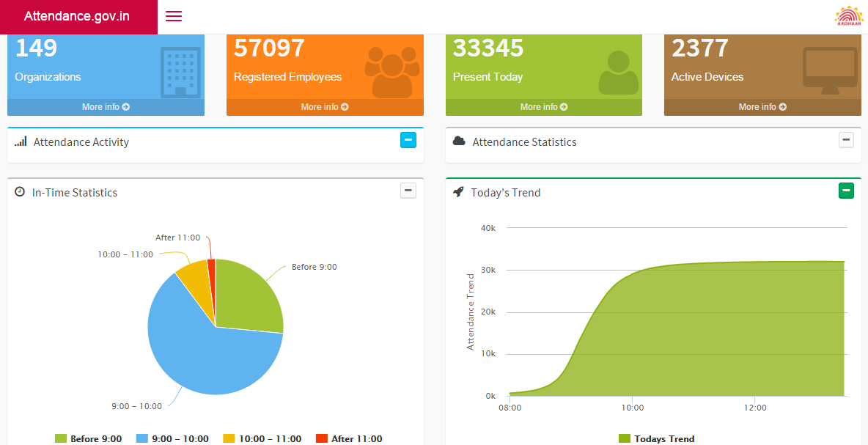Click the bar chart icon beside Attendance Activity
This screenshot has width=868, height=445.
click(22, 141)
